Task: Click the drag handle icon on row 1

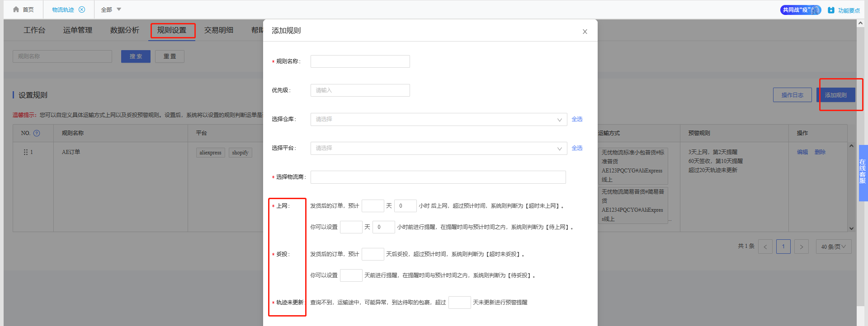Action: (26, 152)
